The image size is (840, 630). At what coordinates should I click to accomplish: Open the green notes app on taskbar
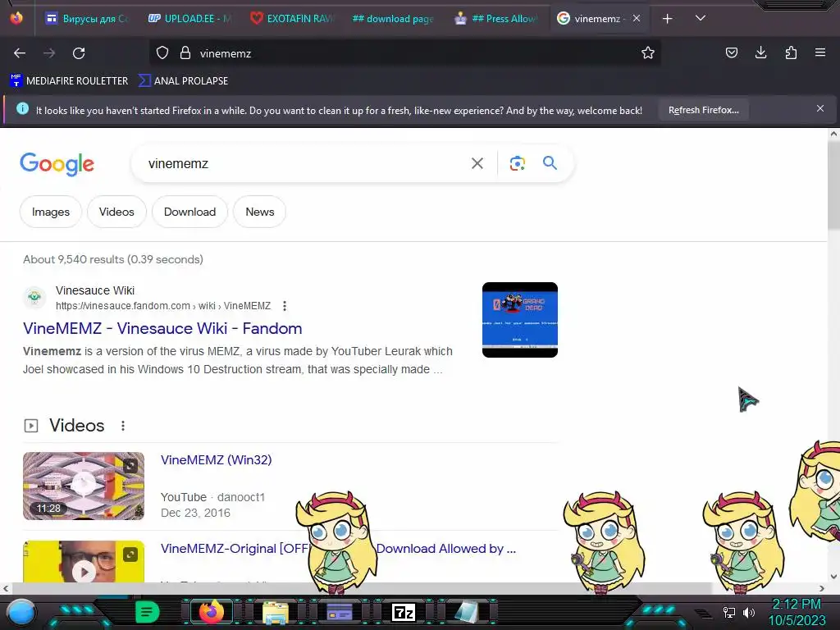[147, 612]
